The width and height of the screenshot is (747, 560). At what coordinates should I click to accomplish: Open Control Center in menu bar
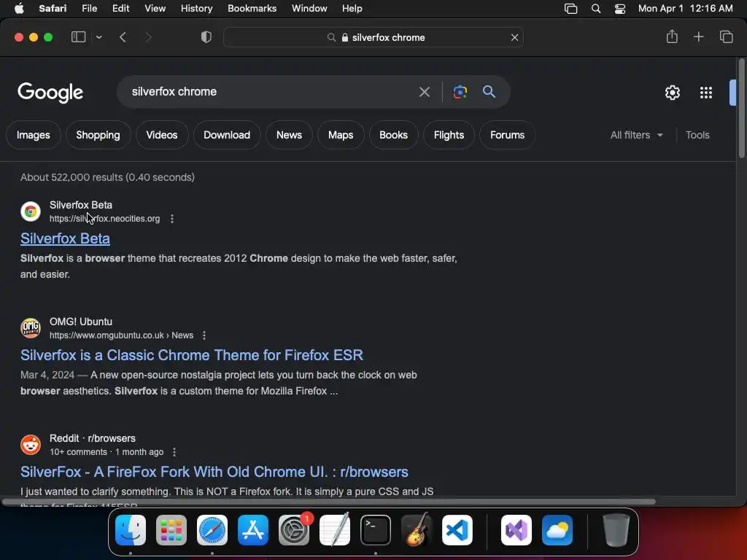(x=620, y=9)
